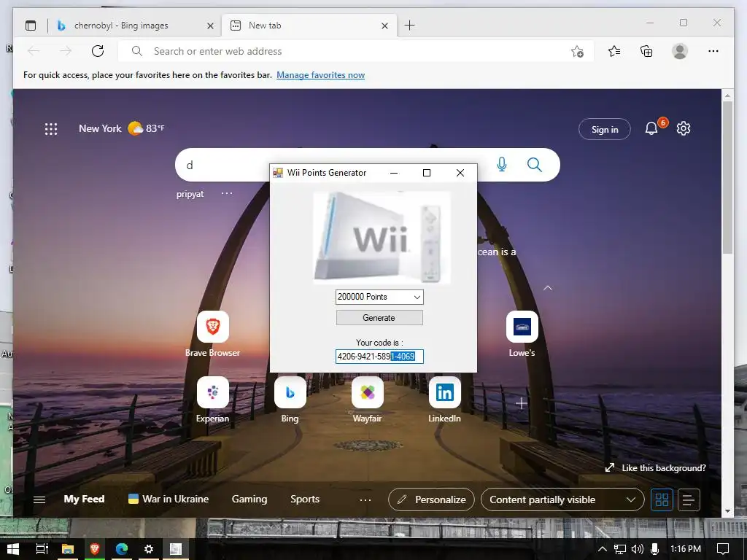Viewport: 747px width, 560px height.
Task: Open the notifications bell
Action: (651, 128)
